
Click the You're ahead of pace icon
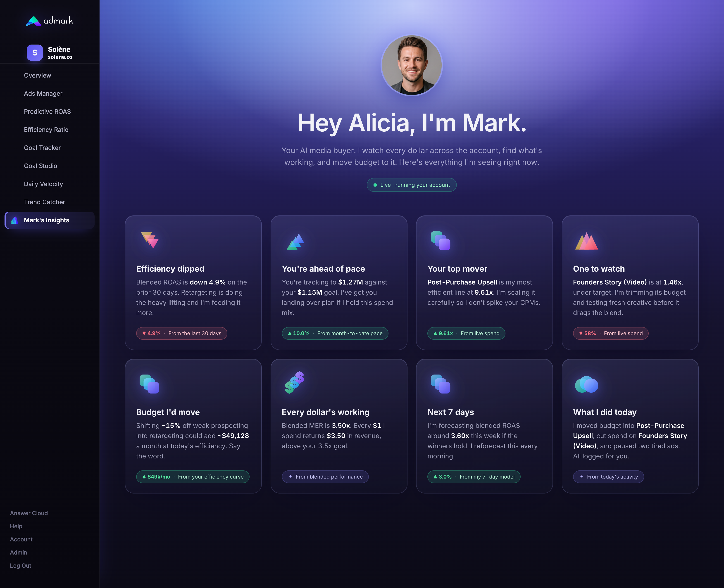pos(295,242)
